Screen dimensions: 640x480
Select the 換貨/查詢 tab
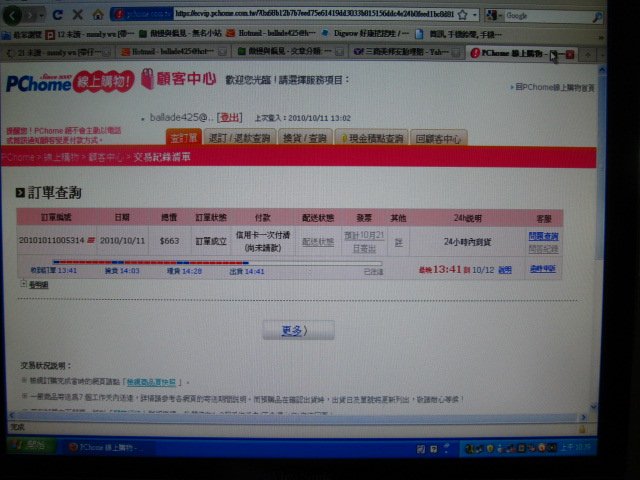[305, 138]
